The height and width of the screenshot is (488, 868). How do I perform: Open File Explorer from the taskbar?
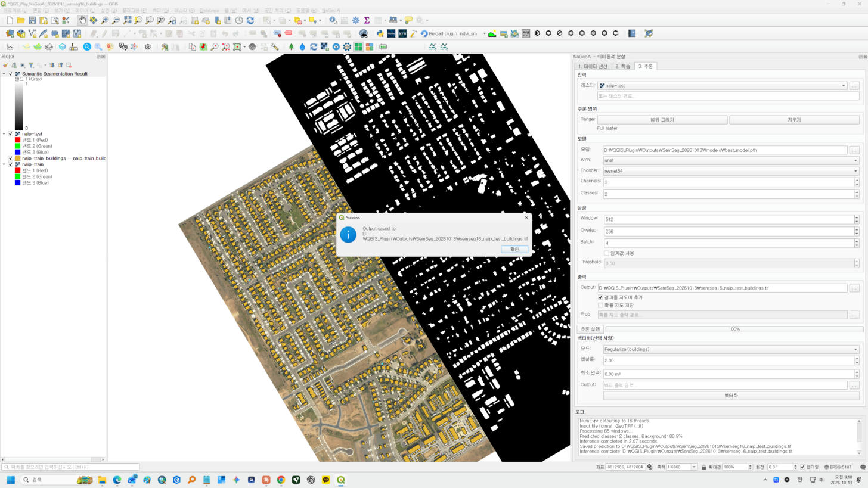pos(102,480)
